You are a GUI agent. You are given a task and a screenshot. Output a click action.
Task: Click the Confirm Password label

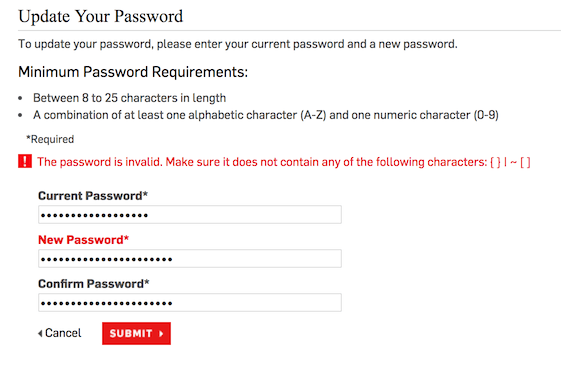point(94,284)
